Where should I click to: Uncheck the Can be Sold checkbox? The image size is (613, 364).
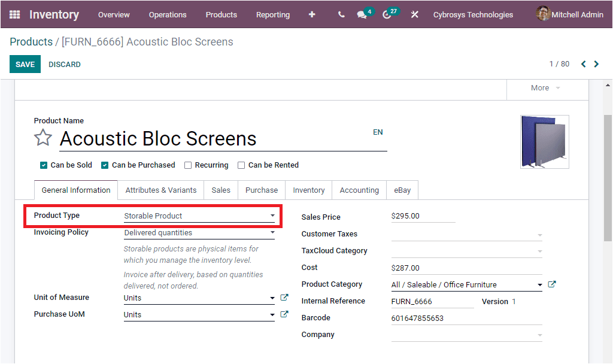(x=44, y=165)
